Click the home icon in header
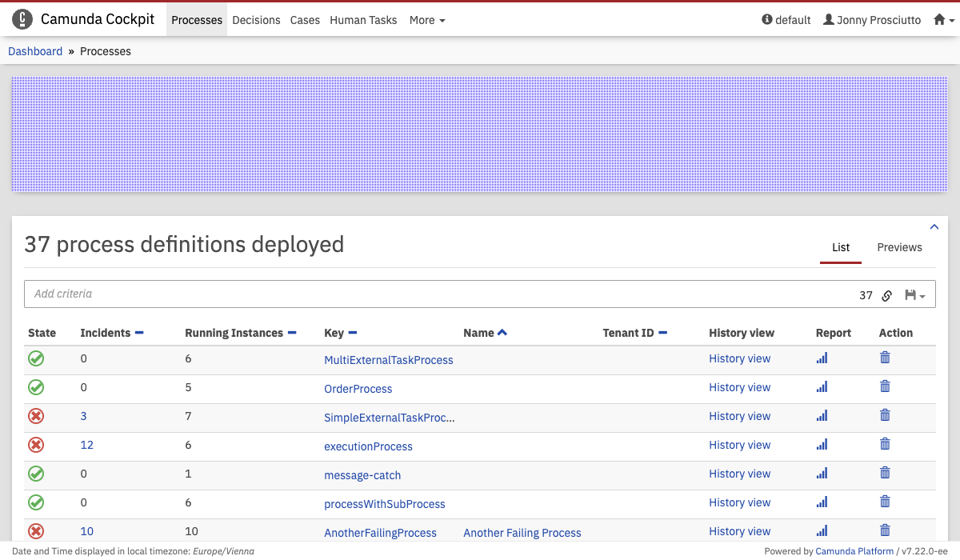This screenshot has height=560, width=960. pos(940,20)
